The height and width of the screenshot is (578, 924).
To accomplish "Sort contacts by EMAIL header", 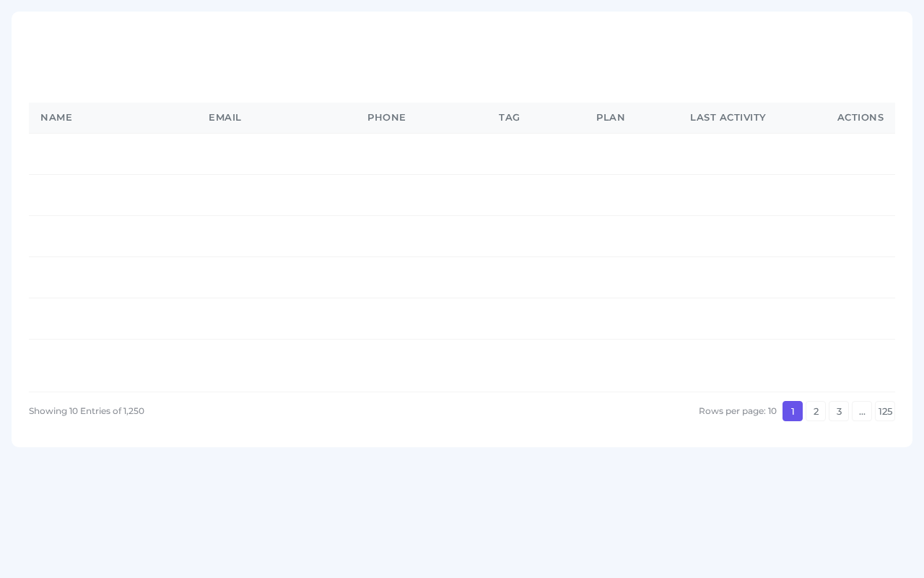I will pyautogui.click(x=225, y=117).
